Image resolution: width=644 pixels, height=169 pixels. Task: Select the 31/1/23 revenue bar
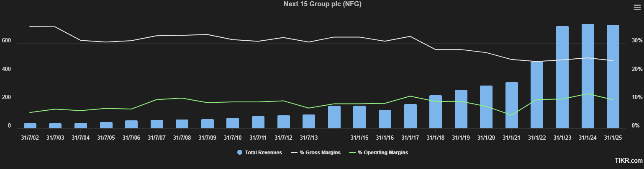[x=562, y=77]
